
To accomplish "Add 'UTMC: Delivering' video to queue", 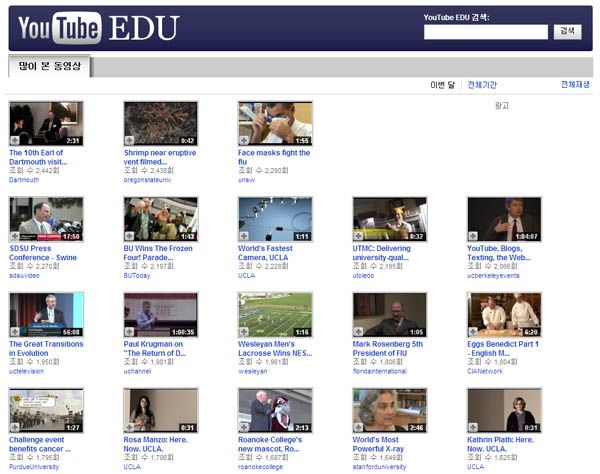I will pyautogui.click(x=358, y=236).
